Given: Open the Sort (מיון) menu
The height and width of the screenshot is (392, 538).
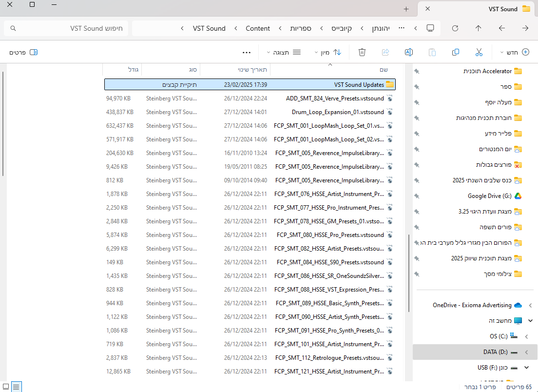Looking at the screenshot, I should pos(328,52).
